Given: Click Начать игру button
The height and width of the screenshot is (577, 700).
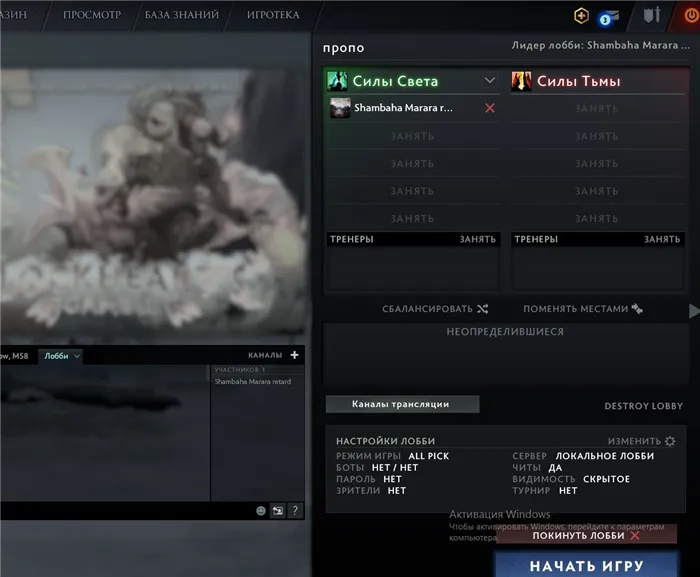Looking at the screenshot, I should tap(586, 566).
